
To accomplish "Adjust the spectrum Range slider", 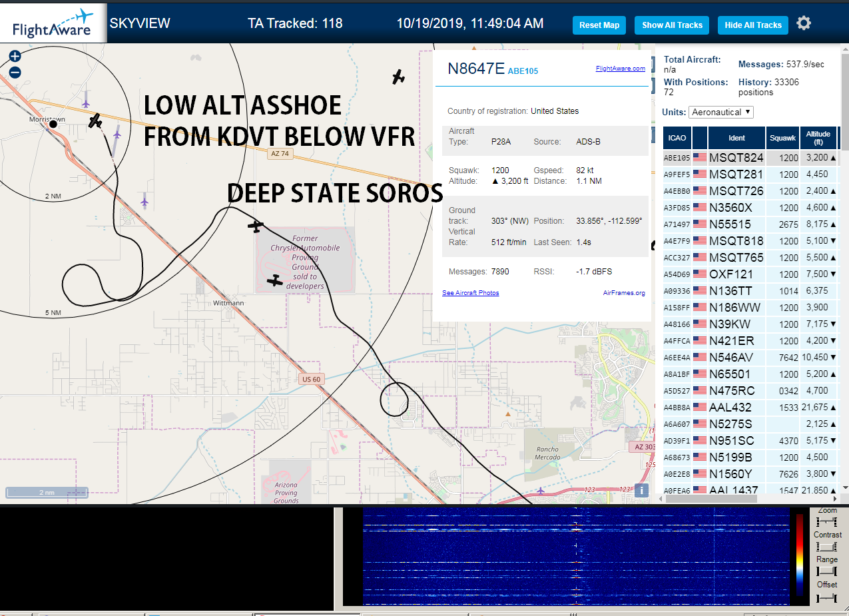I will point(827,571).
